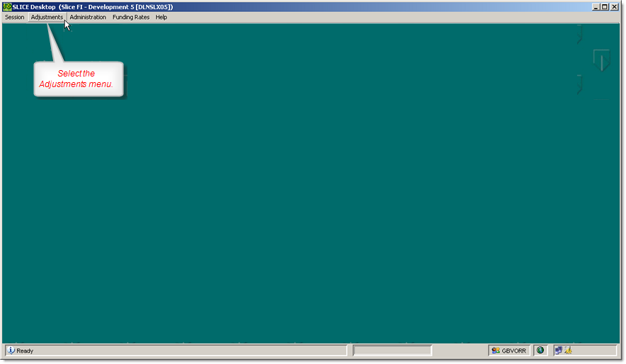626x364 pixels.
Task: Click the Ready status text
Action: click(x=25, y=351)
